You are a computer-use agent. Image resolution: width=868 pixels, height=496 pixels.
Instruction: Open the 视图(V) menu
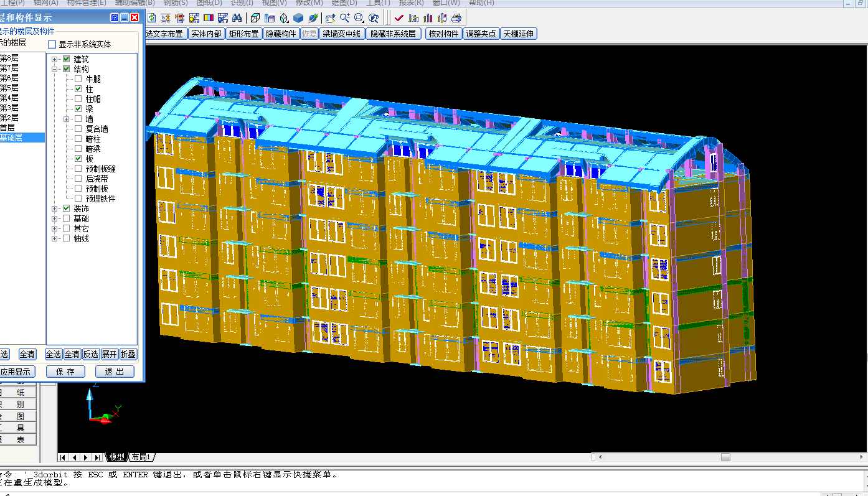274,2
